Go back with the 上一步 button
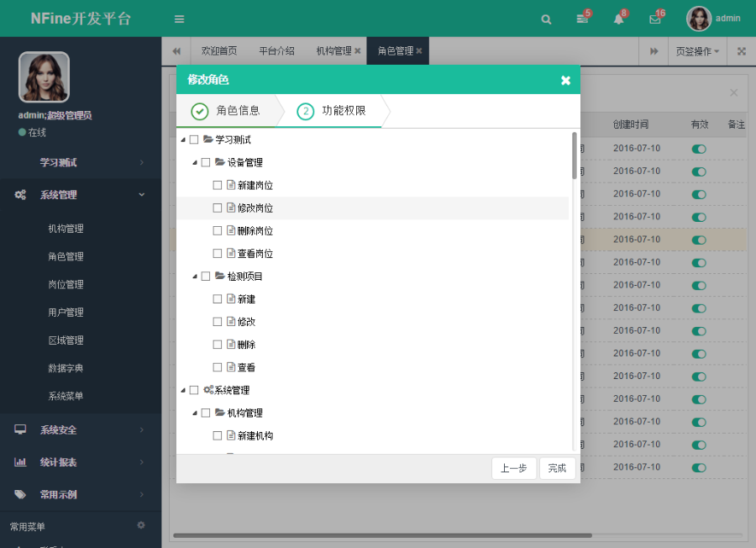756x548 pixels. 513,469
